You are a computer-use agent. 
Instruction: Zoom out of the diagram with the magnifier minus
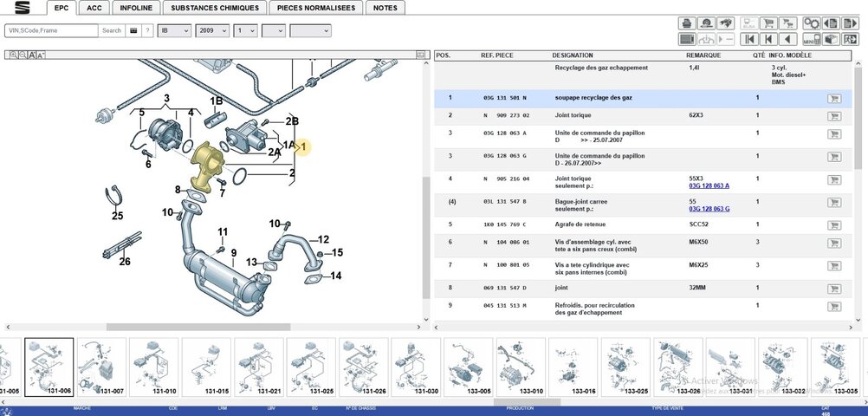pyautogui.click(x=23, y=55)
